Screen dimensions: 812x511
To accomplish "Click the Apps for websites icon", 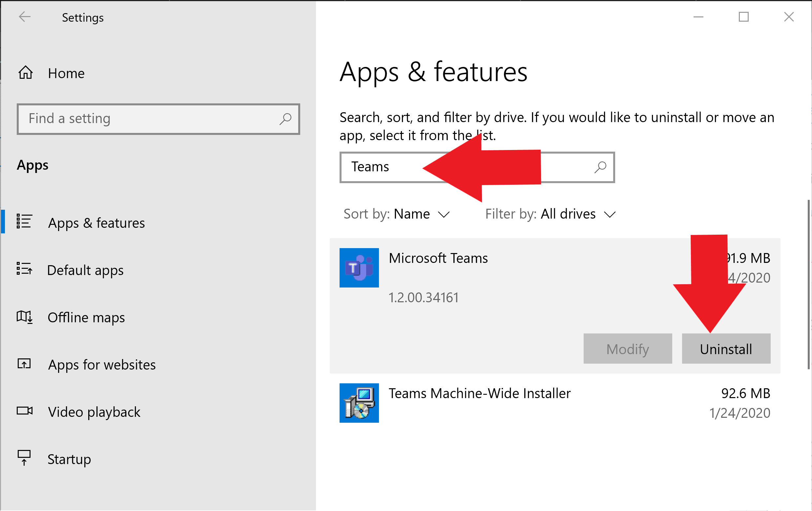I will tap(24, 364).
